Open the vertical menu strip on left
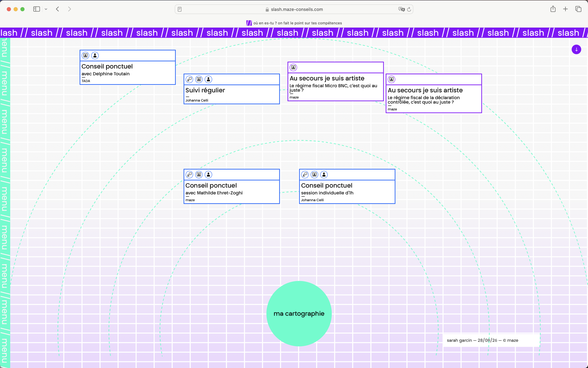 point(5,203)
